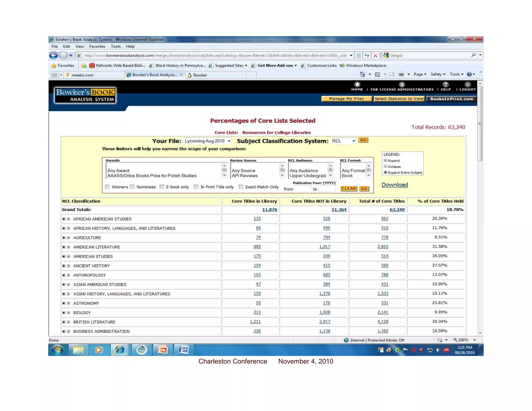Open the Favorites menu
Viewport: 532px width, 411px height.
[x=97, y=46]
